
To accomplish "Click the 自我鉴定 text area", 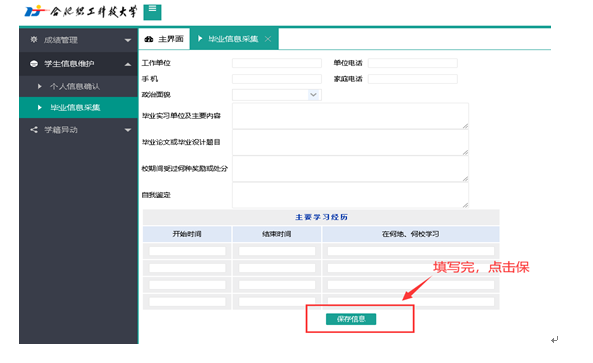I will pyautogui.click(x=350, y=195).
